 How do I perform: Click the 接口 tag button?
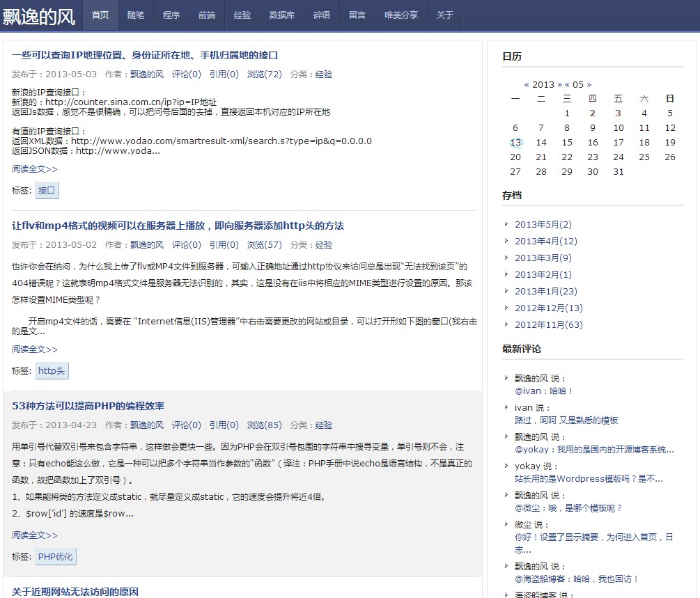47,191
